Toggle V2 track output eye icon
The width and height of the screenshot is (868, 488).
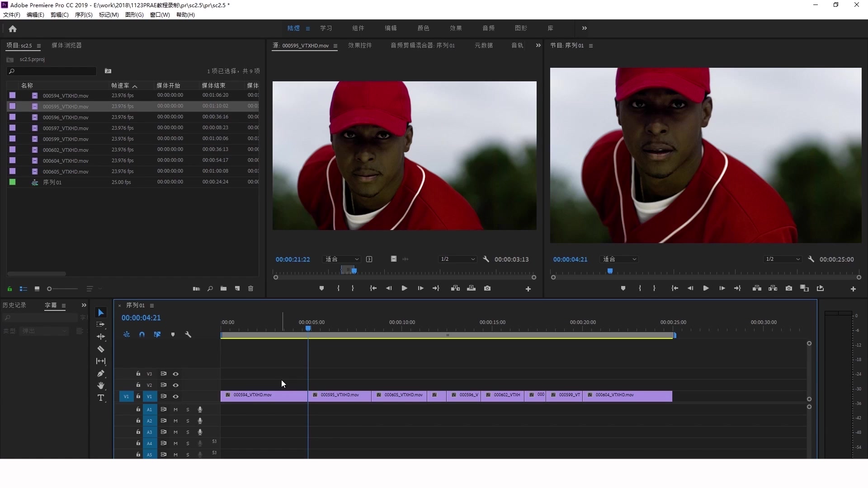click(176, 385)
